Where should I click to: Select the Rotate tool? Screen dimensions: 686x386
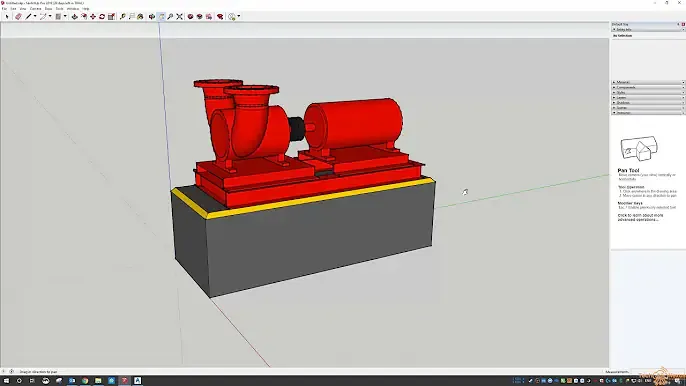tap(102, 17)
